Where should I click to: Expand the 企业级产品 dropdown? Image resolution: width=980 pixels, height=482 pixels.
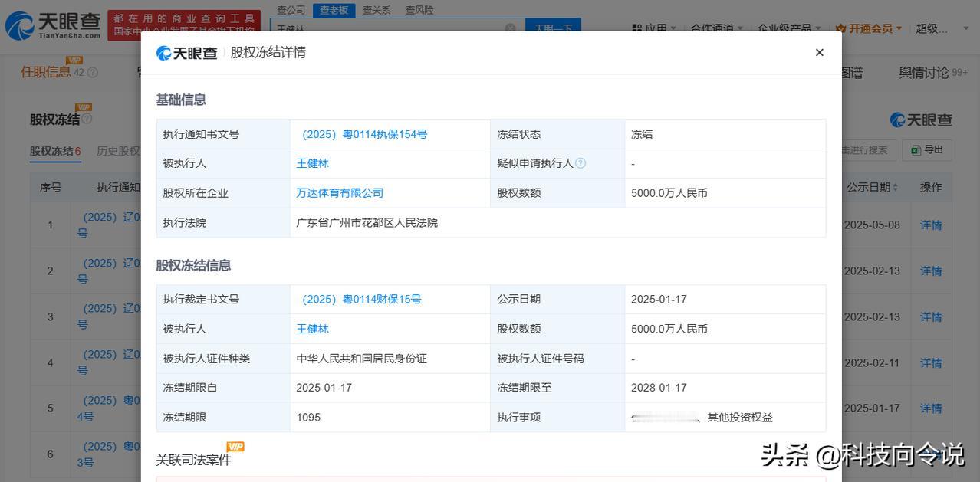[789, 28]
